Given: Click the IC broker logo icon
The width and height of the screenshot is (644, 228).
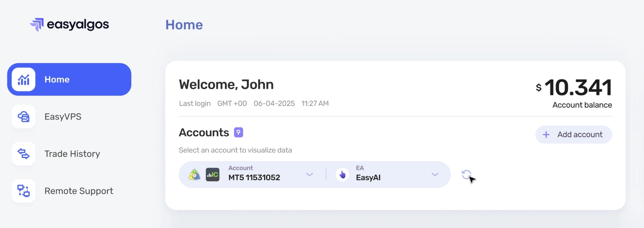Looking at the screenshot, I should (x=212, y=175).
